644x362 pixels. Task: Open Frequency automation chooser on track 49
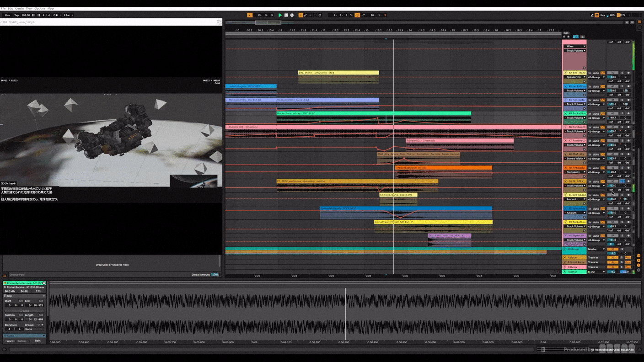[x=575, y=172]
